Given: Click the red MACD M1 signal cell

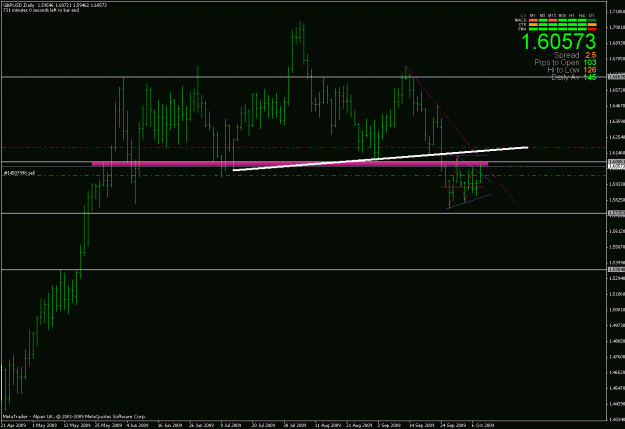Looking at the screenshot, I should click(x=533, y=20).
